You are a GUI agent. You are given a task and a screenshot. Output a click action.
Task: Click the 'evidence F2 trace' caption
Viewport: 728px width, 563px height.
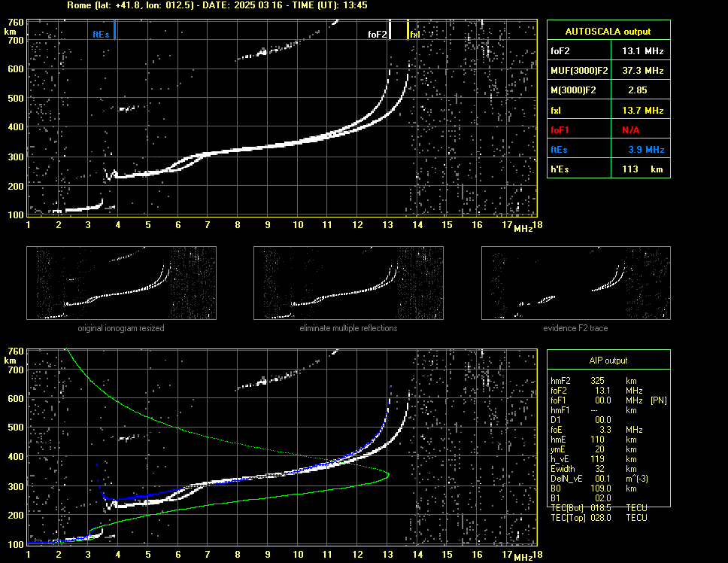point(575,328)
